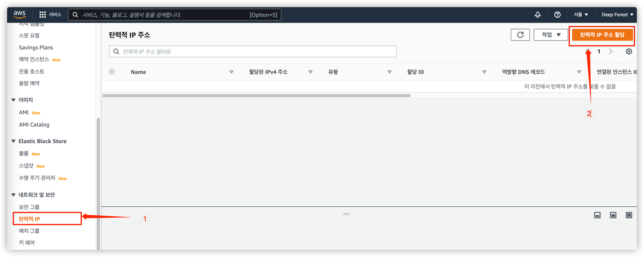The width and height of the screenshot is (644, 257).
Task: Click the 유형 column header
Action: click(x=333, y=72)
